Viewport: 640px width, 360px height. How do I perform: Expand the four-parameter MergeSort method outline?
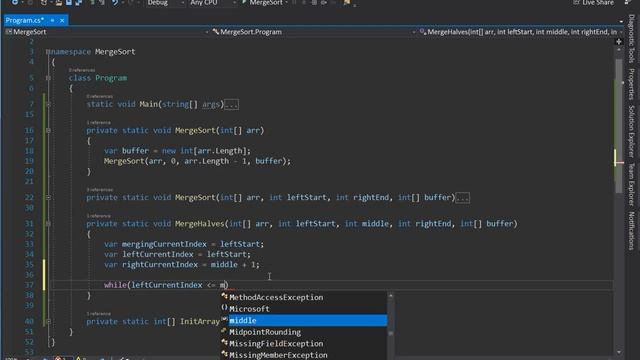[x=48, y=198]
